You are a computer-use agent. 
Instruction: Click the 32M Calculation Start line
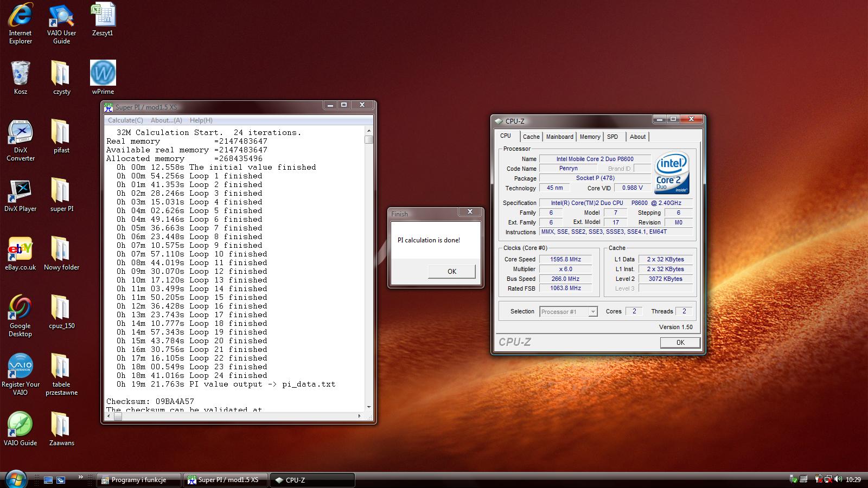click(208, 132)
